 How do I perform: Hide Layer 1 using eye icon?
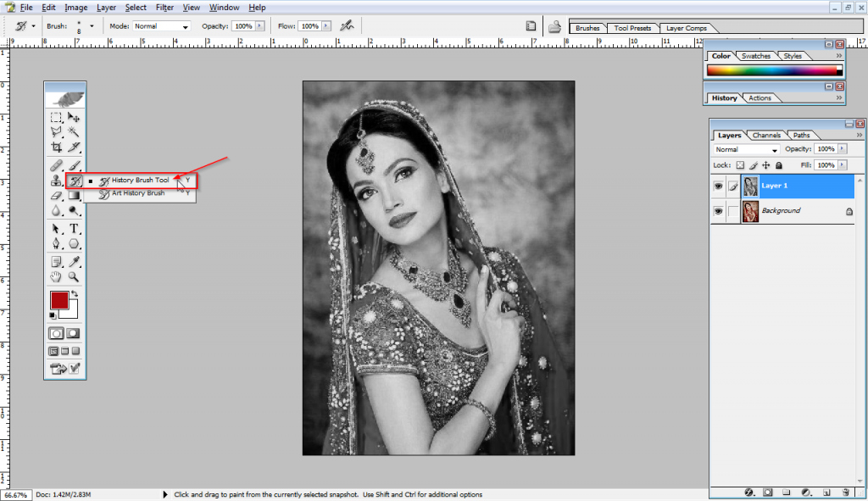coord(718,186)
